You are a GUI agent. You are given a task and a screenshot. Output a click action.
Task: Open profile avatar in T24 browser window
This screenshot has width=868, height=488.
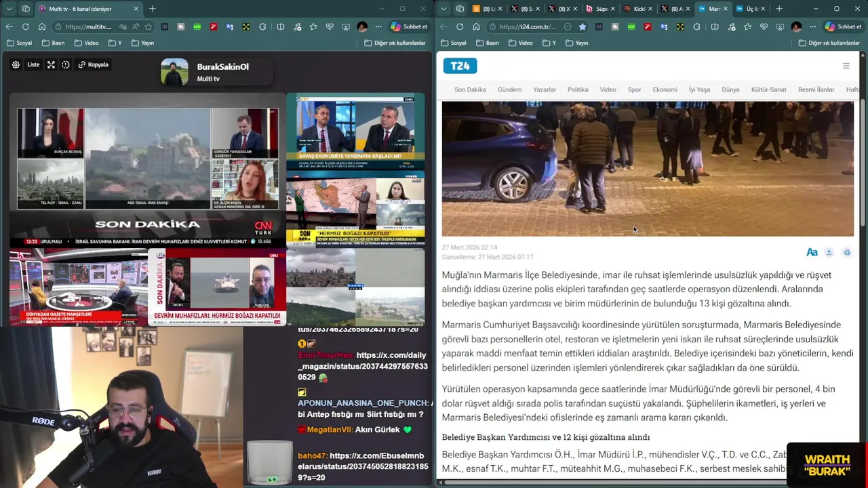coord(796,26)
